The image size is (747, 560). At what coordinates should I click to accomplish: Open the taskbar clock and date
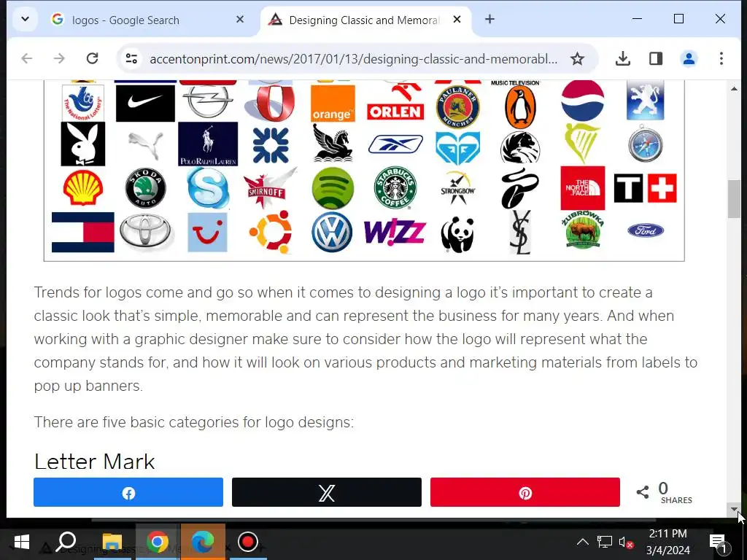click(x=667, y=542)
